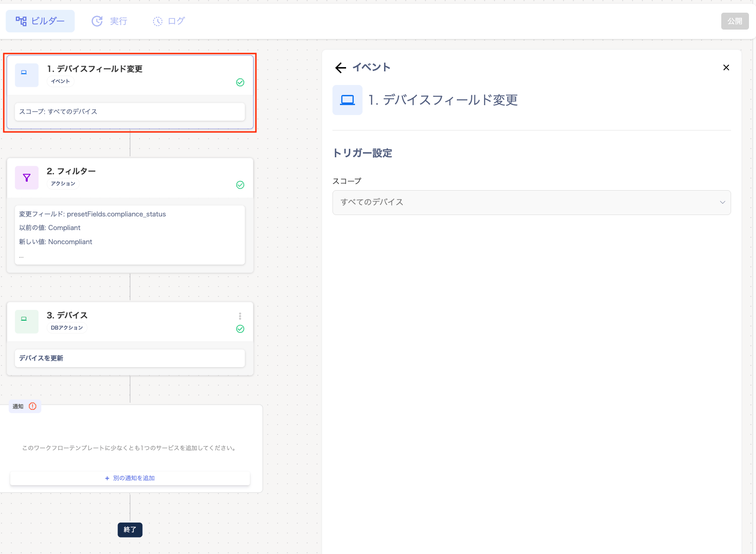Close the イベント side panel

click(x=726, y=68)
